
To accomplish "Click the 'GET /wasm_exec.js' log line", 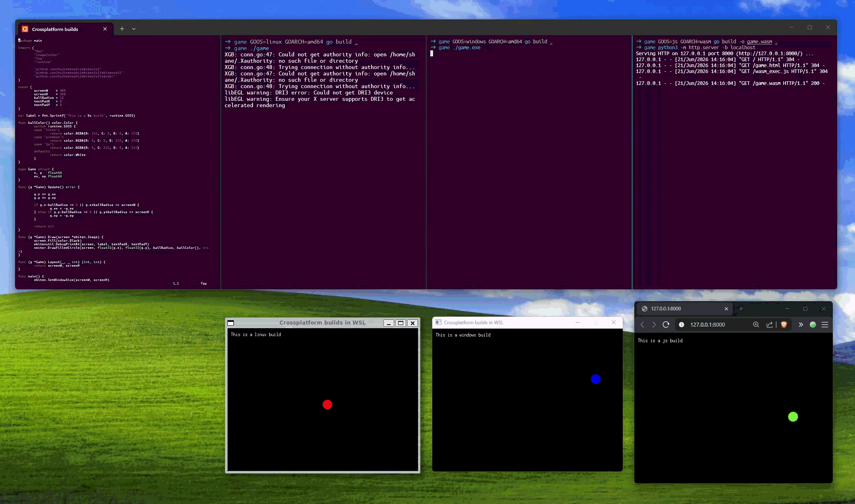I will point(732,71).
